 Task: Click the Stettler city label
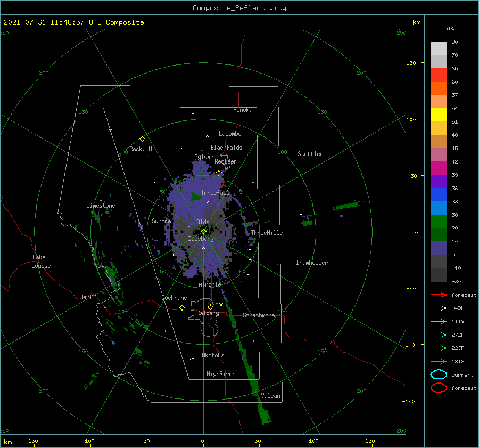point(310,154)
